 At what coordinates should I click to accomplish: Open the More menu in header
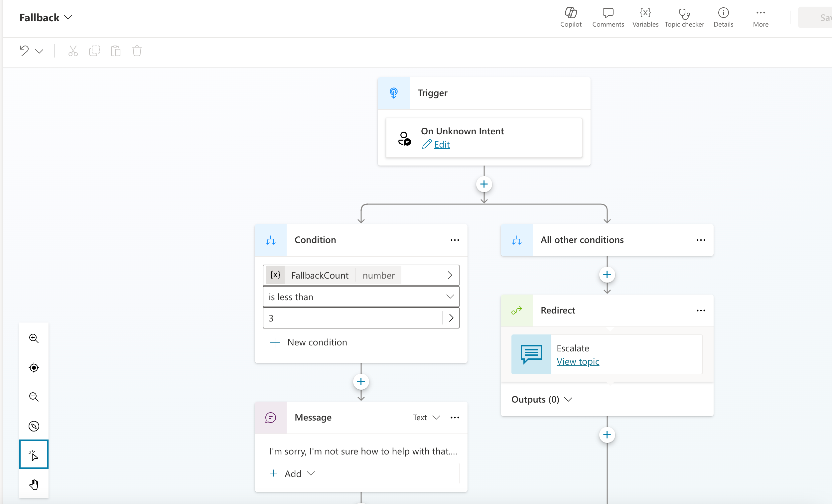[760, 17]
